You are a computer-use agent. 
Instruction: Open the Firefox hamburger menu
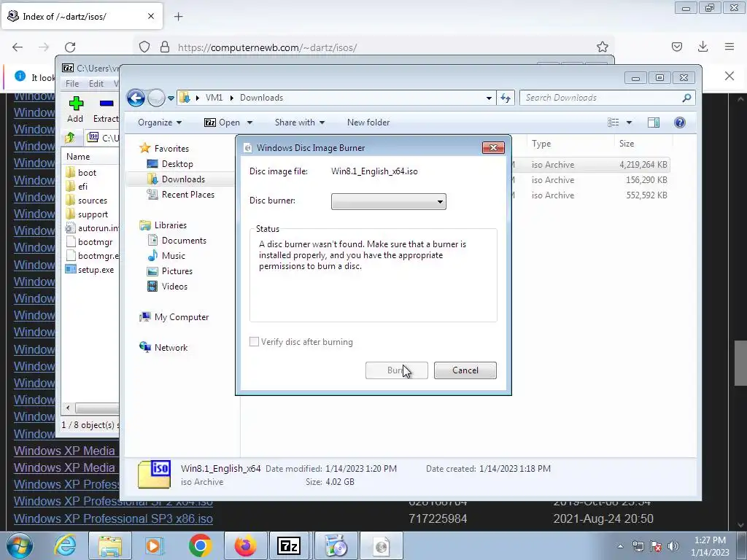coord(729,47)
